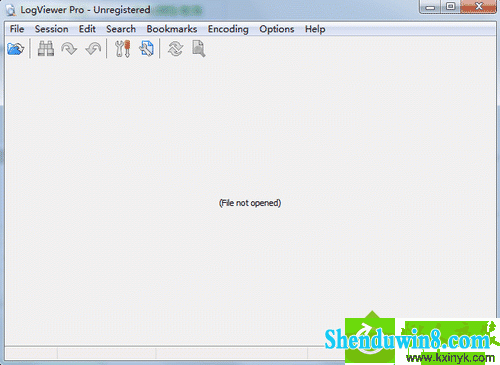The width and height of the screenshot is (500, 365).
Task: Click the blue document tools icon
Action: pos(147,49)
